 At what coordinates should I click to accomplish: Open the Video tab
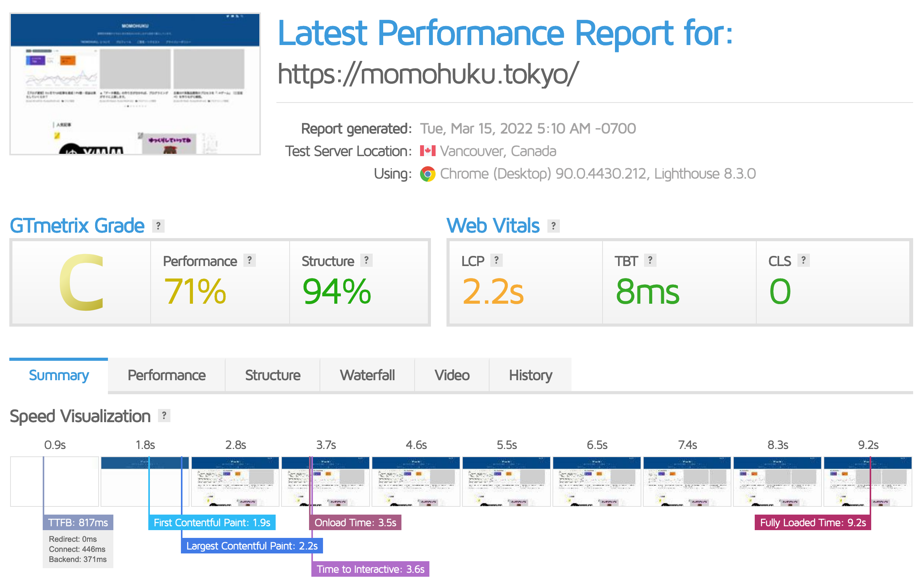click(452, 375)
